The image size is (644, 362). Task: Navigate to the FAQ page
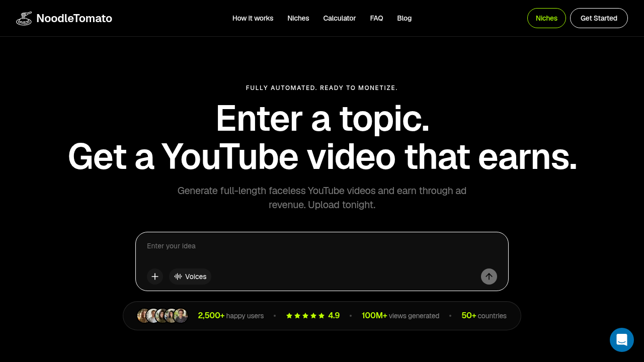coord(377,18)
